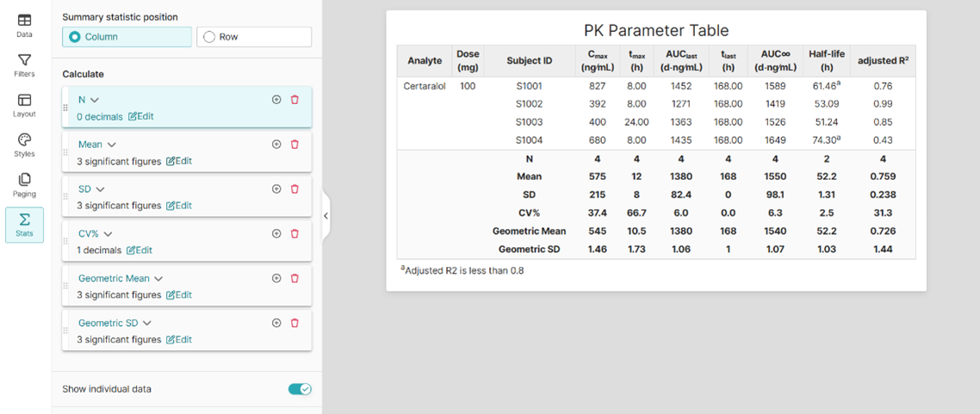Edit SD significant figures format
Screen dimensions: 980x414
coord(179,206)
